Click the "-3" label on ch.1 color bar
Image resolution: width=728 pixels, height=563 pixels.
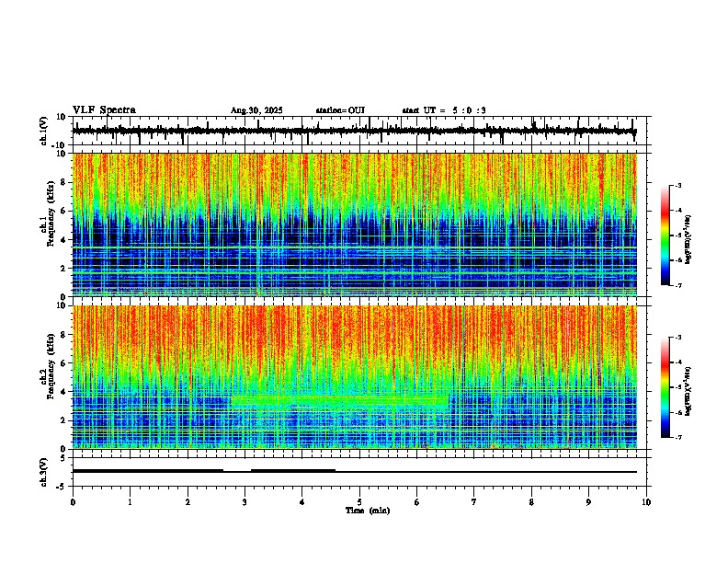point(677,186)
